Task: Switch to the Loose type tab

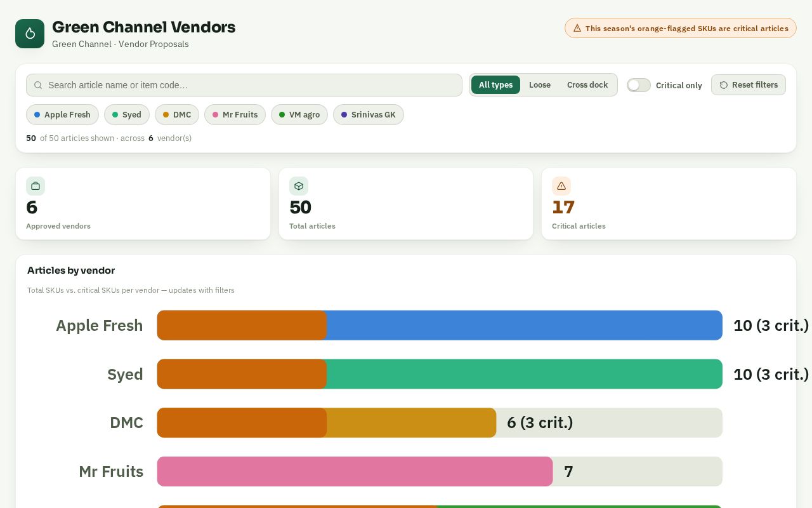Action: (x=540, y=85)
